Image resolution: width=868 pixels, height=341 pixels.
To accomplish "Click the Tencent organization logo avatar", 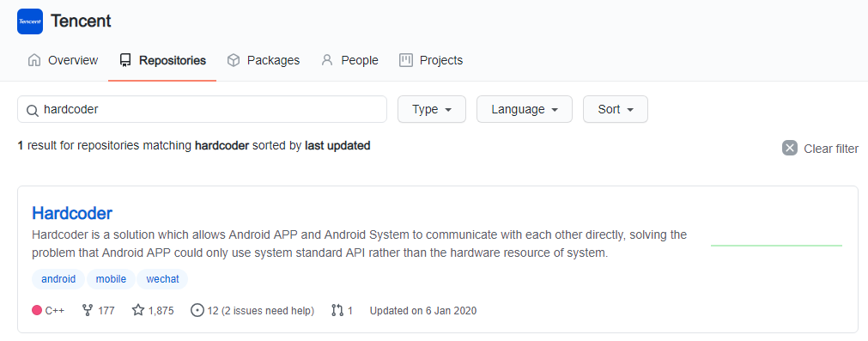I will click(x=30, y=21).
